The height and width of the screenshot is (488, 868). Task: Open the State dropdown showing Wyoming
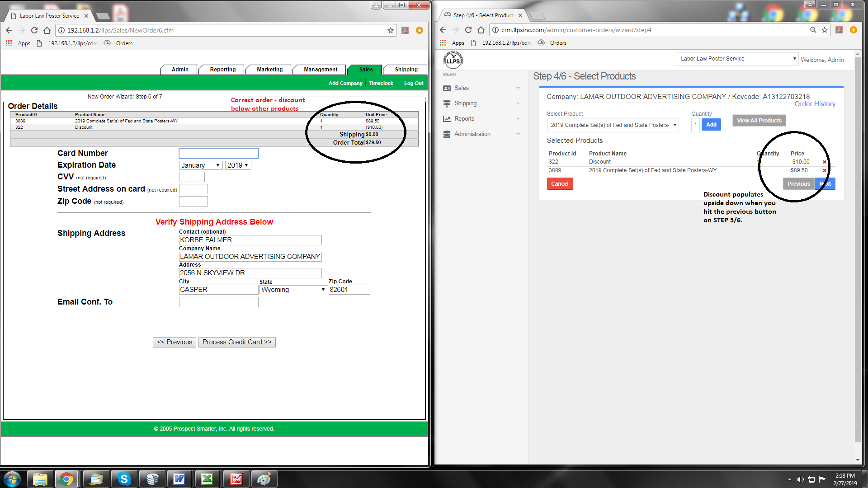tap(293, 290)
